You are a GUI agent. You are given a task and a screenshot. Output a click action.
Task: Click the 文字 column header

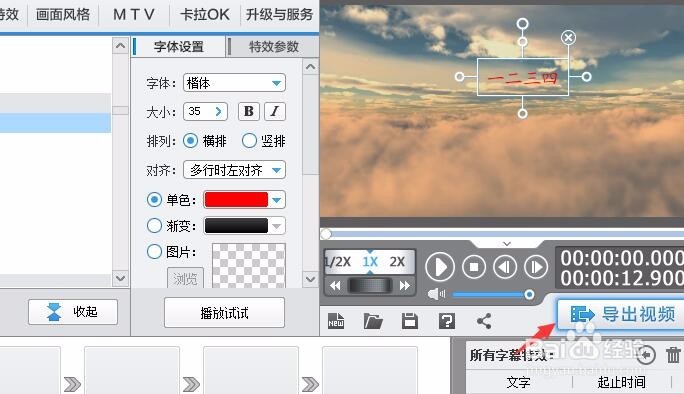[519, 382]
